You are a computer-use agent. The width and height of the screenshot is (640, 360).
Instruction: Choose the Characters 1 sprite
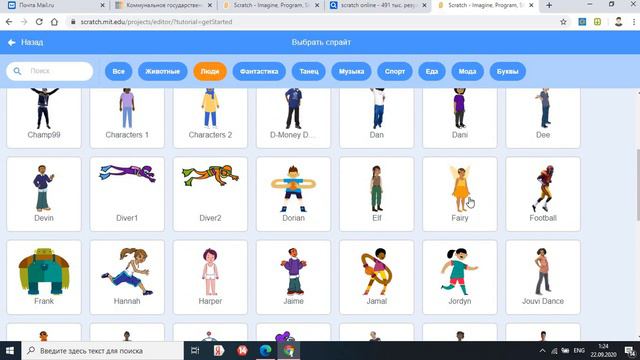(x=127, y=118)
